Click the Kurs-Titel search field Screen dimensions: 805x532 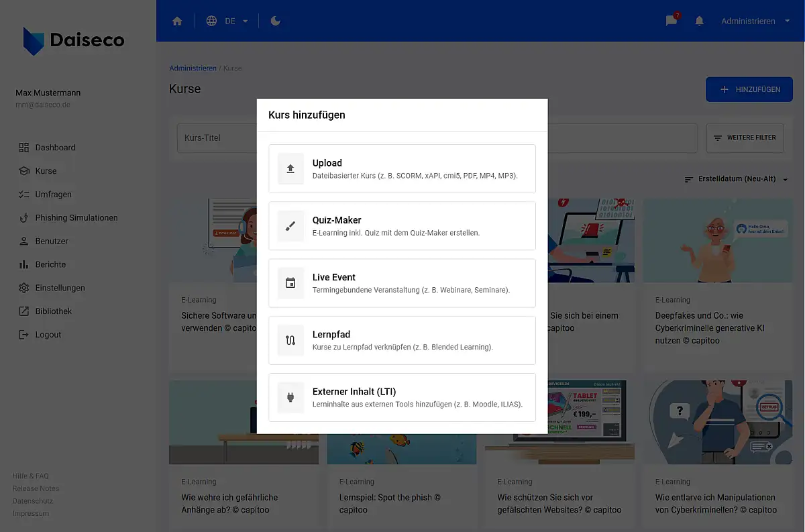pyautogui.click(x=215, y=138)
